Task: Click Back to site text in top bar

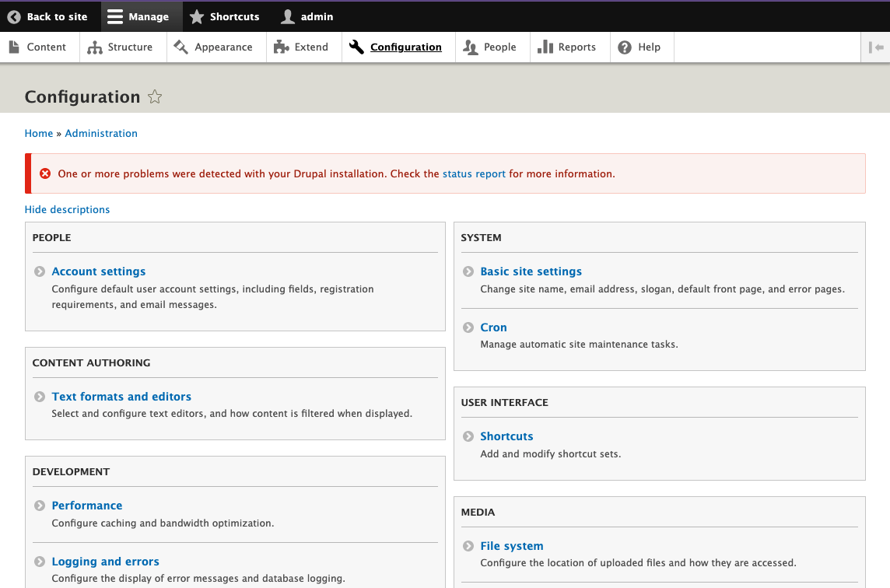Action: pos(58,17)
